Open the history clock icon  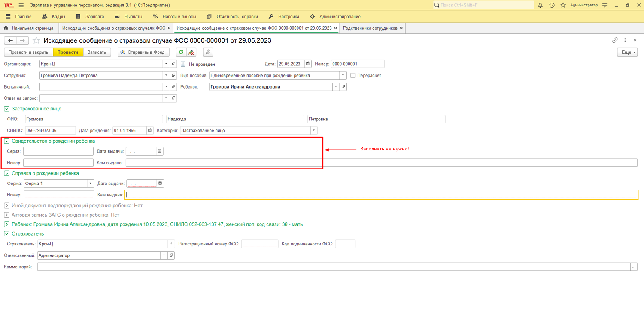(552, 5)
